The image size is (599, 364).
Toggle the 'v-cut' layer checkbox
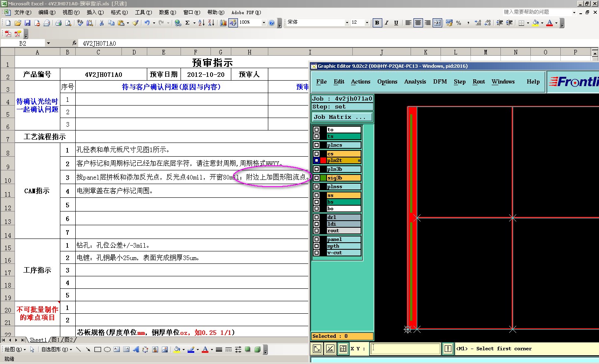(x=317, y=253)
